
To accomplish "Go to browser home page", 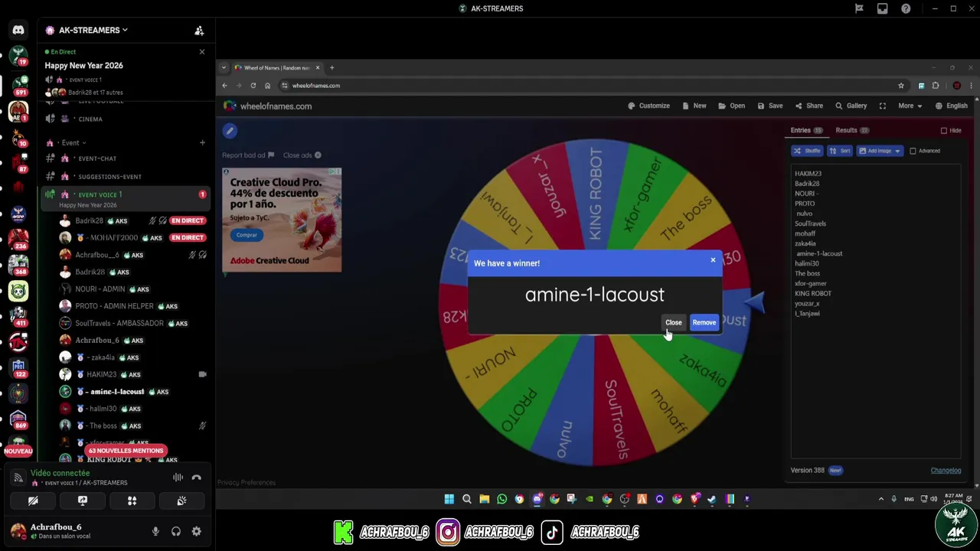I will click(267, 86).
